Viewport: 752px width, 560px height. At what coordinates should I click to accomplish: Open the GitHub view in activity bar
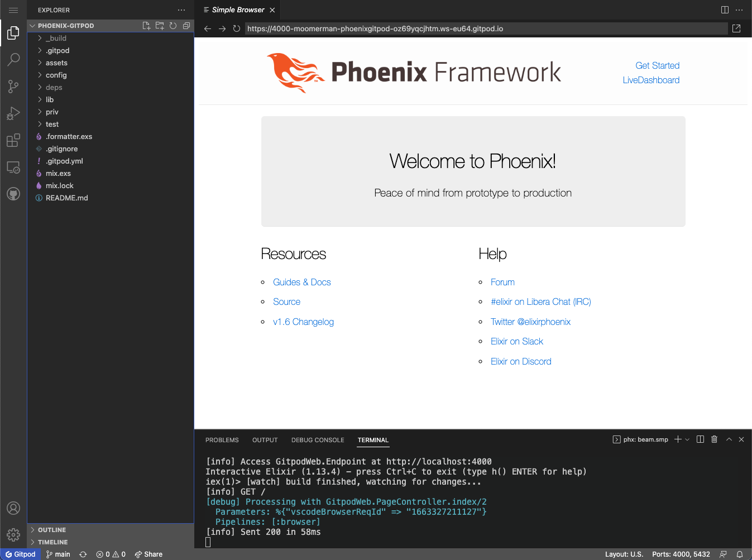point(13,194)
